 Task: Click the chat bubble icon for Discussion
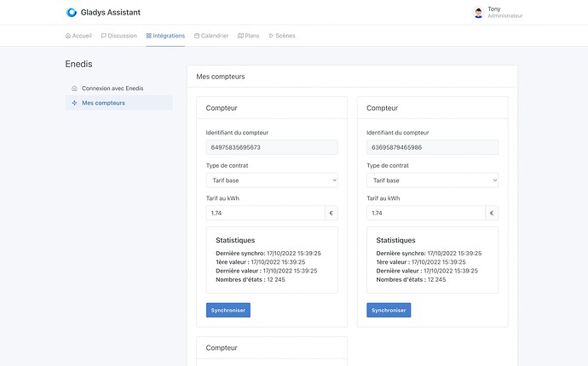click(103, 36)
